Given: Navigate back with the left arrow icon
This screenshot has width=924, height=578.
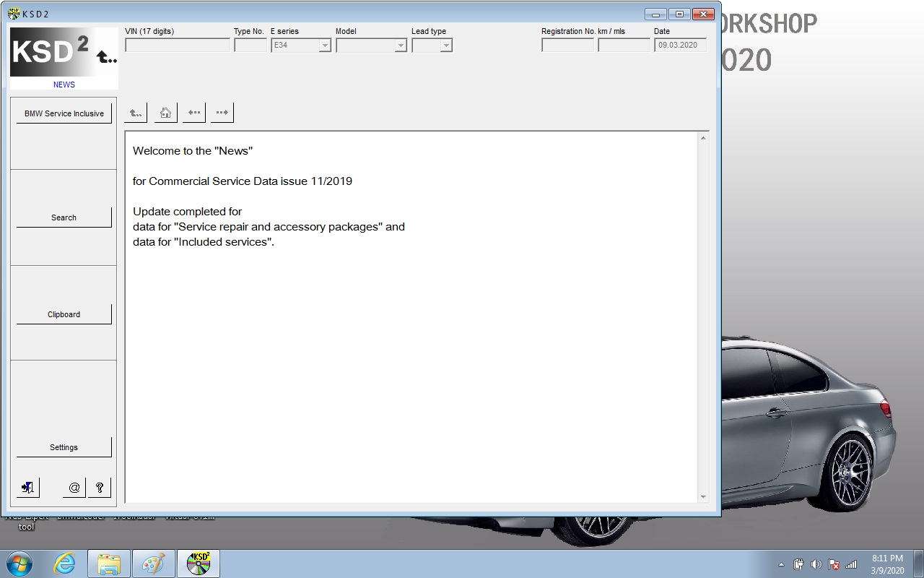Looking at the screenshot, I should click(193, 113).
